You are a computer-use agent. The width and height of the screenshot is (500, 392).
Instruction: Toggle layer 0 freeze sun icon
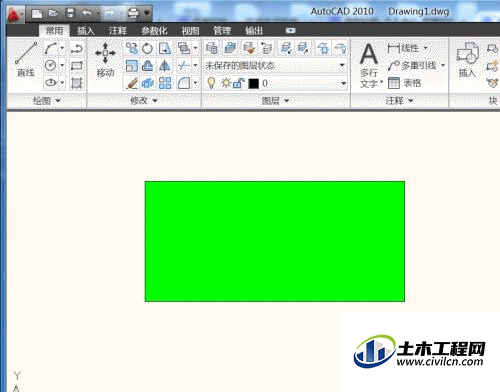pyautogui.click(x=226, y=82)
